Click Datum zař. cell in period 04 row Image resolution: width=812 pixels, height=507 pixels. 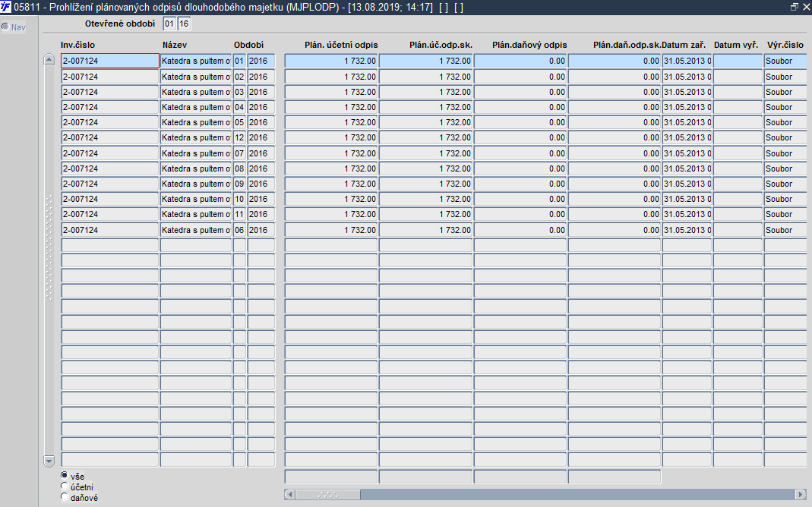click(687, 107)
